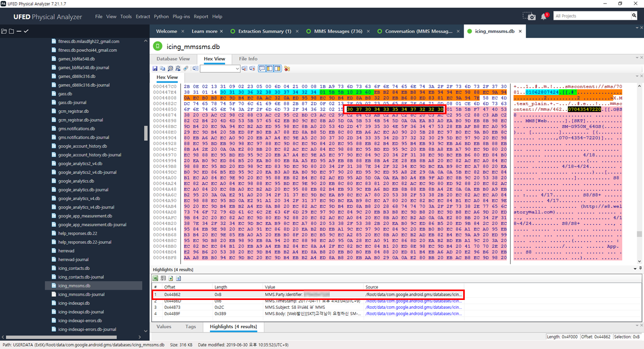Switch to the Learn more tab

[204, 31]
